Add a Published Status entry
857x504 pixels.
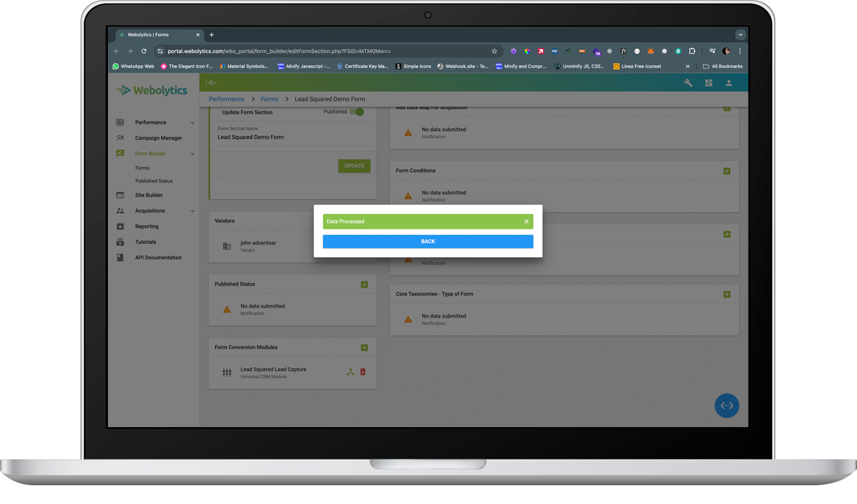pyautogui.click(x=364, y=284)
